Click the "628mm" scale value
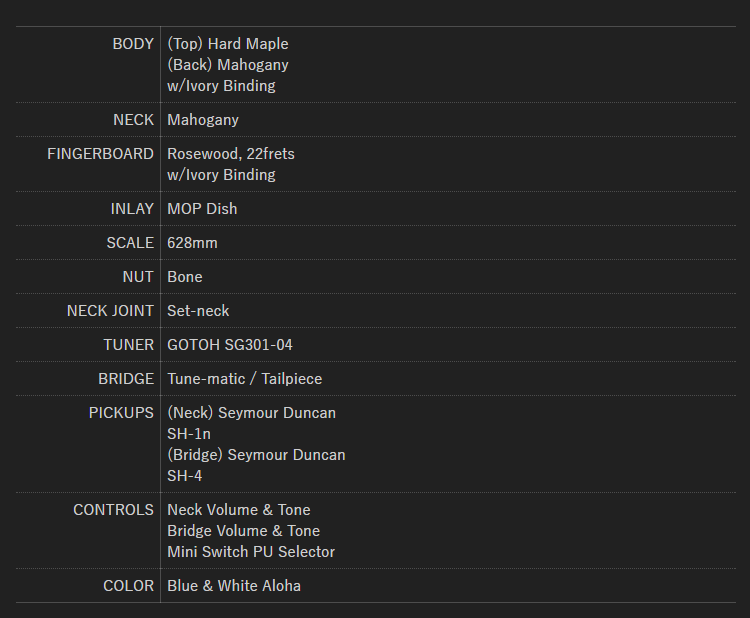 tap(192, 243)
